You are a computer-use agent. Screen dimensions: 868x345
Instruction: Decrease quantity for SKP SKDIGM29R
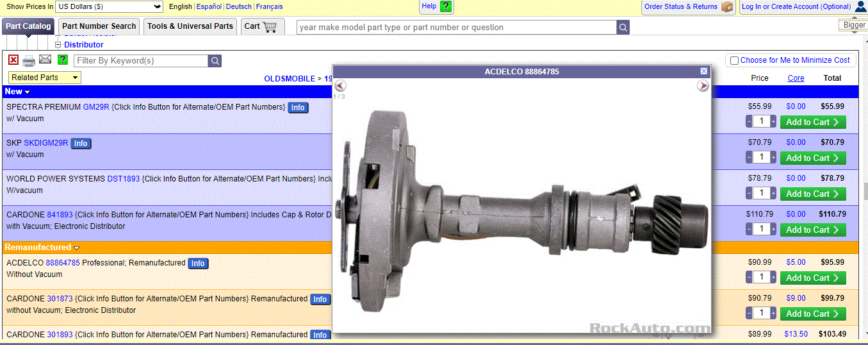749,157
